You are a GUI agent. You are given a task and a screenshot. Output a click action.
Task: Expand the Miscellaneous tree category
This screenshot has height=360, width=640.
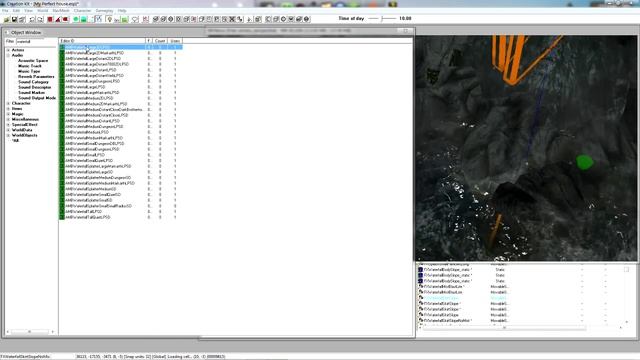[8, 119]
